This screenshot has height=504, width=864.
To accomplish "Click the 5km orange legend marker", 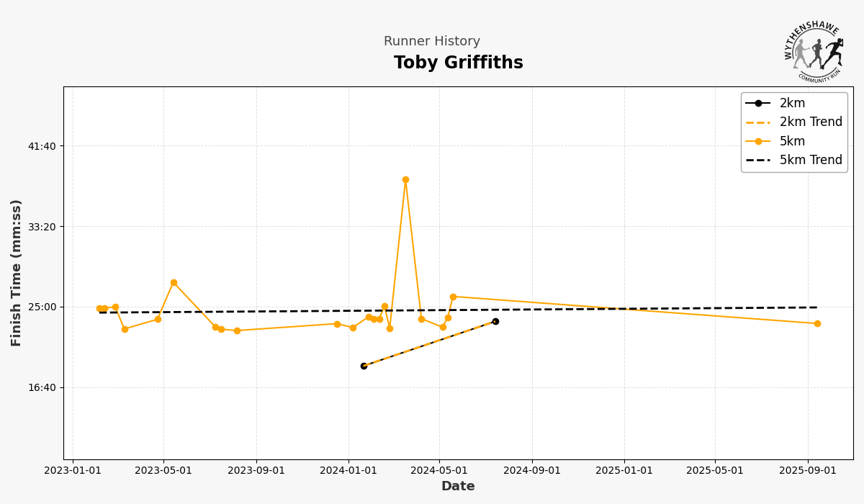I will pos(757,141).
